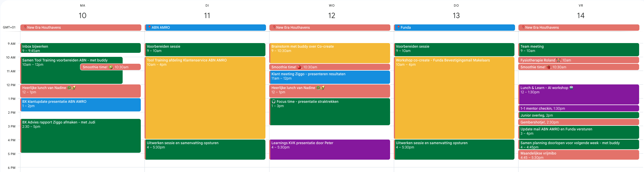The height and width of the screenshot is (172, 644).
Task: Click the MA weekday label
Action: pyautogui.click(x=83, y=5)
